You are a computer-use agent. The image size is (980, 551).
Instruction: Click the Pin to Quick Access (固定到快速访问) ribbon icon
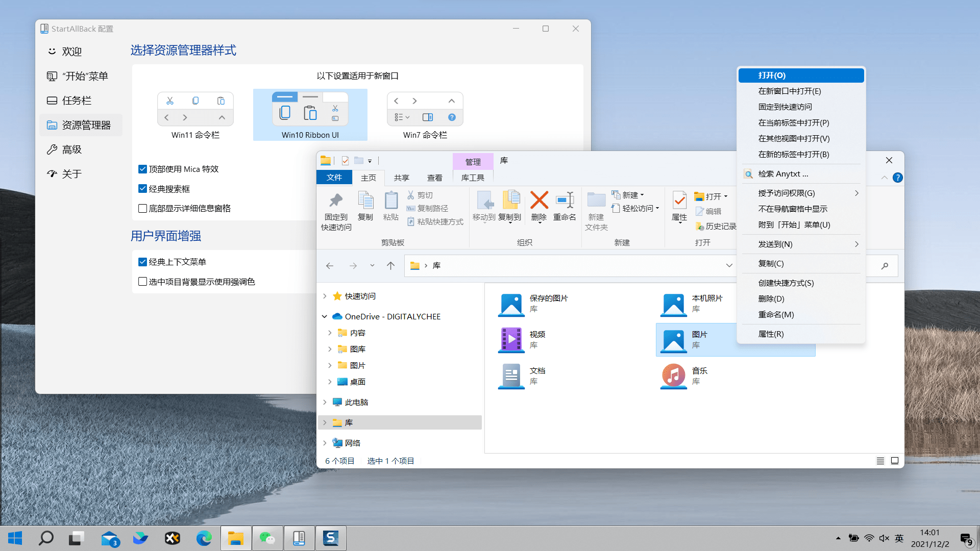[336, 201]
